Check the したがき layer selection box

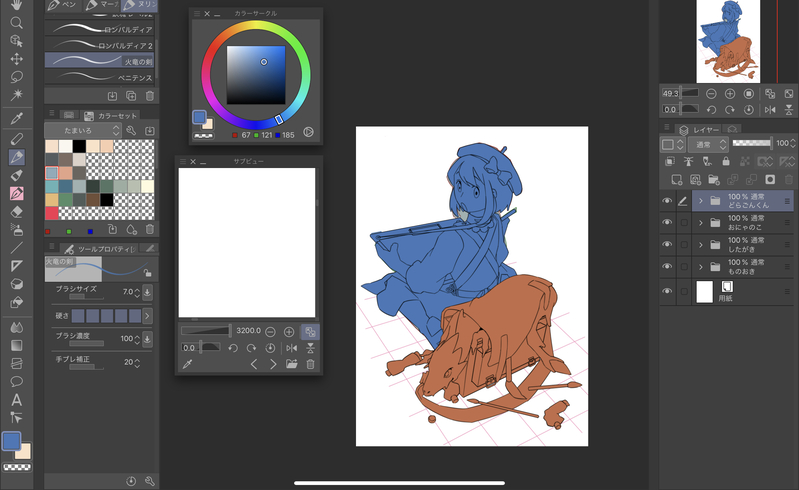tap(684, 244)
